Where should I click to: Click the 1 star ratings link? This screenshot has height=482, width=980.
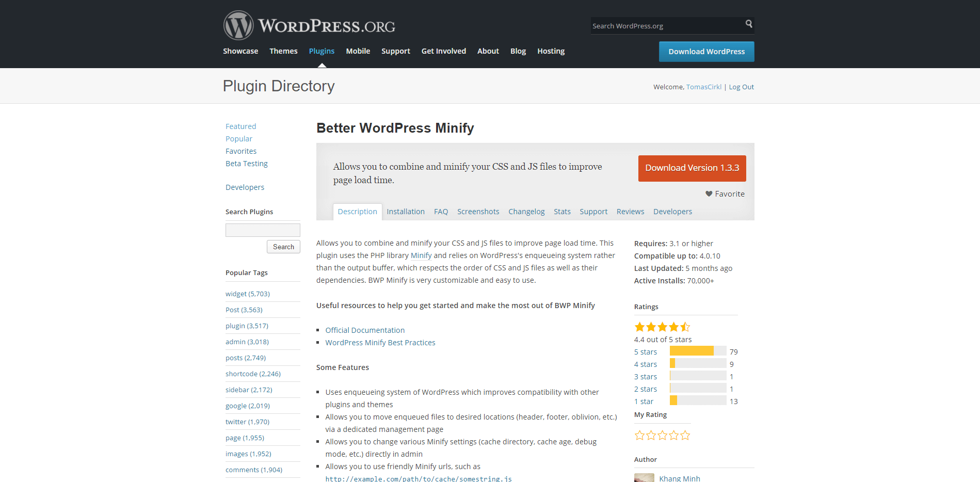644,401
